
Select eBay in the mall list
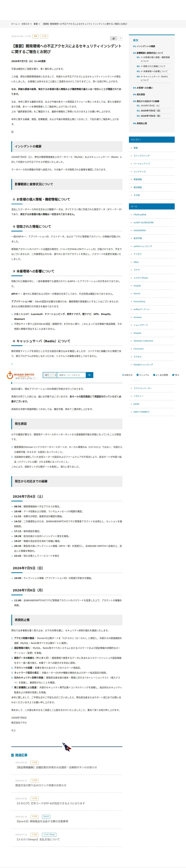coord(136,262)
